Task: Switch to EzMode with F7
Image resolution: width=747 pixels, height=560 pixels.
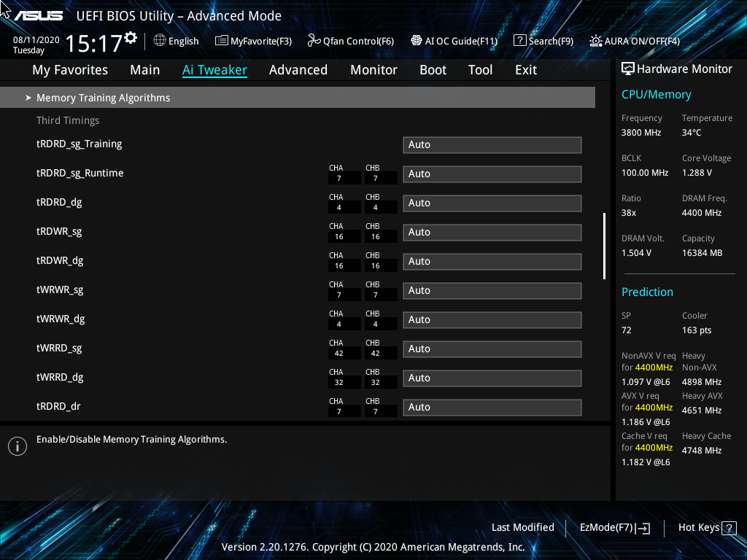Action: click(x=614, y=527)
